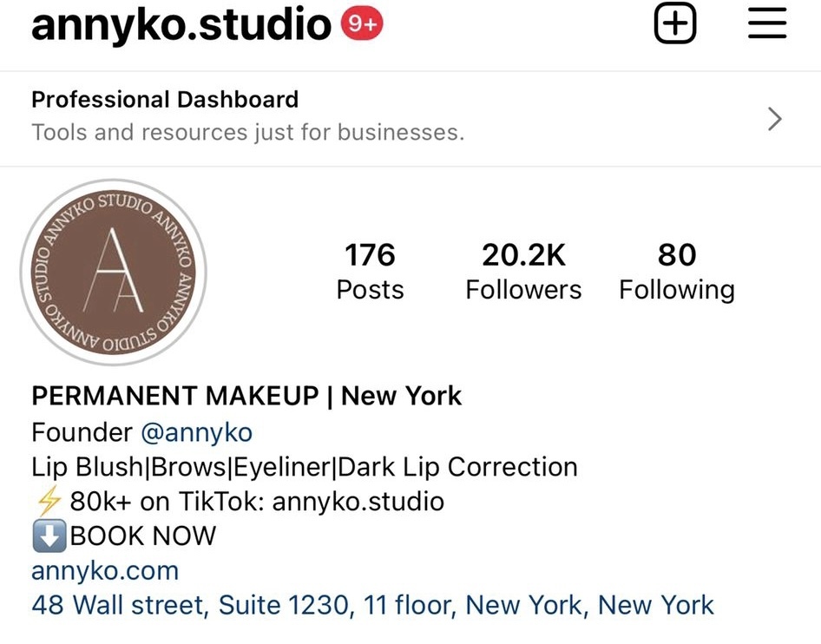Viewport: 821px width, 644px height.
Task: Click the 'Tools and resources just for businesses' subtitle
Action: 247,132
